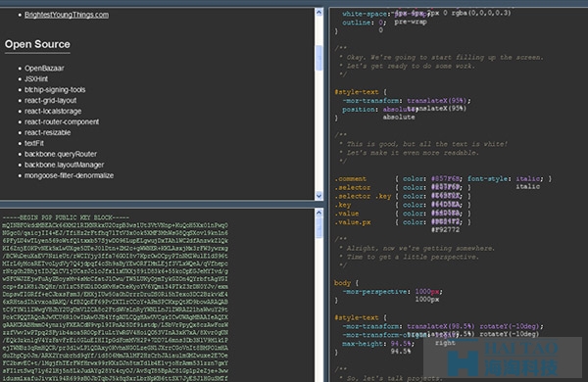Click the translateX(98.5%) rotateY(-10deg) line
This screenshot has width=588, height=382.
point(442,326)
